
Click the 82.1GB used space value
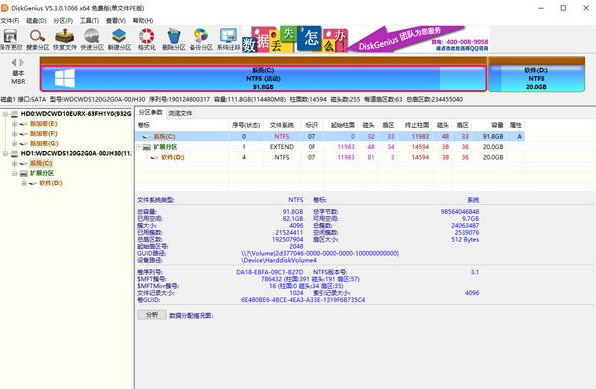tap(293, 219)
